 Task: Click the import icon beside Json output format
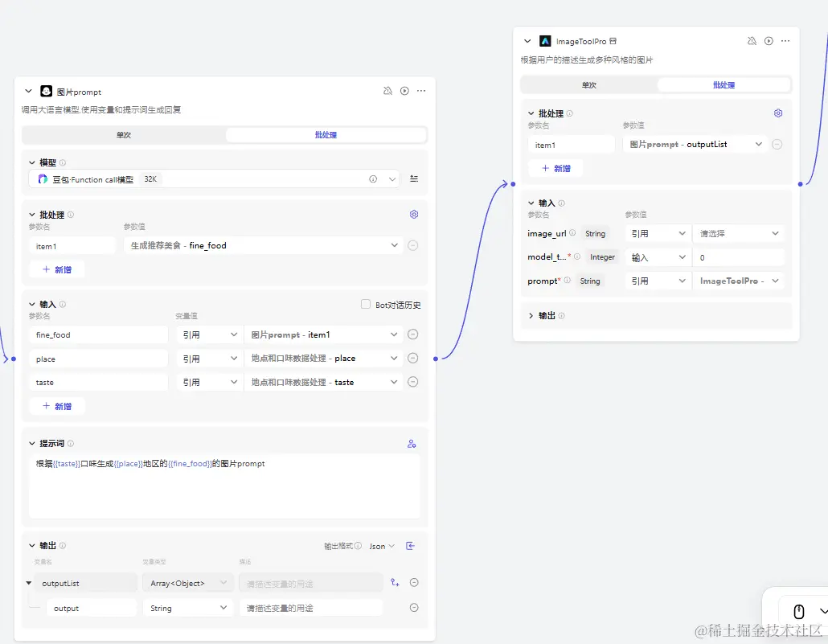410,546
